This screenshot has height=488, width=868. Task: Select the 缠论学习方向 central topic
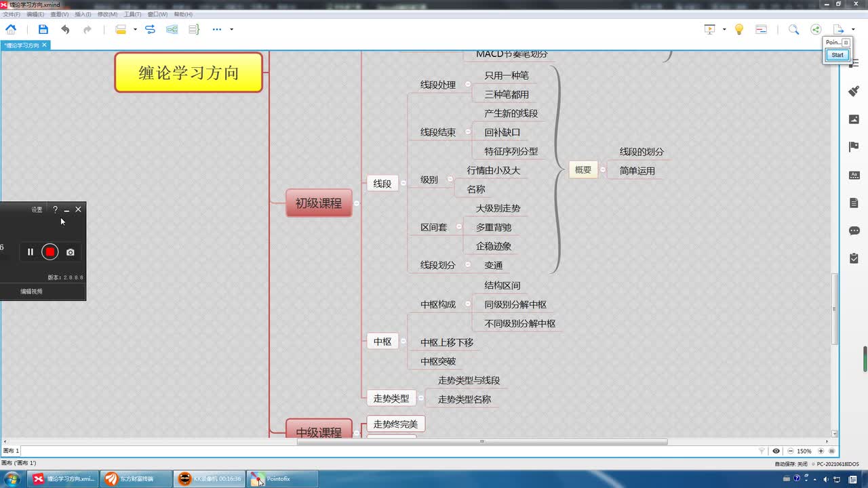tap(189, 73)
